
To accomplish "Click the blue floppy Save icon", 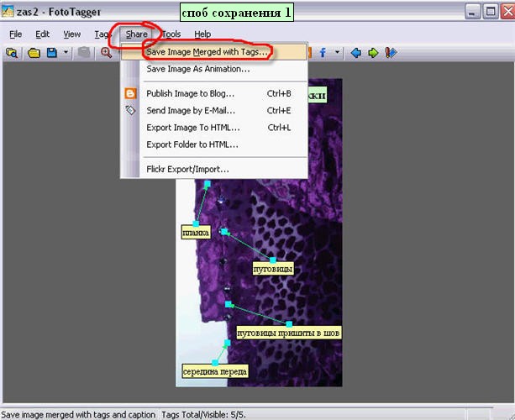I will click(52, 53).
